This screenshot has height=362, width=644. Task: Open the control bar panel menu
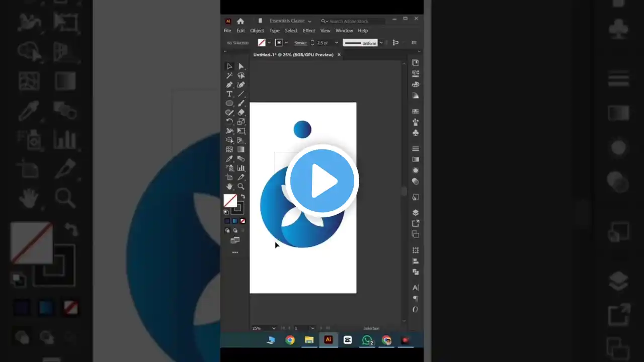pyautogui.click(x=414, y=43)
